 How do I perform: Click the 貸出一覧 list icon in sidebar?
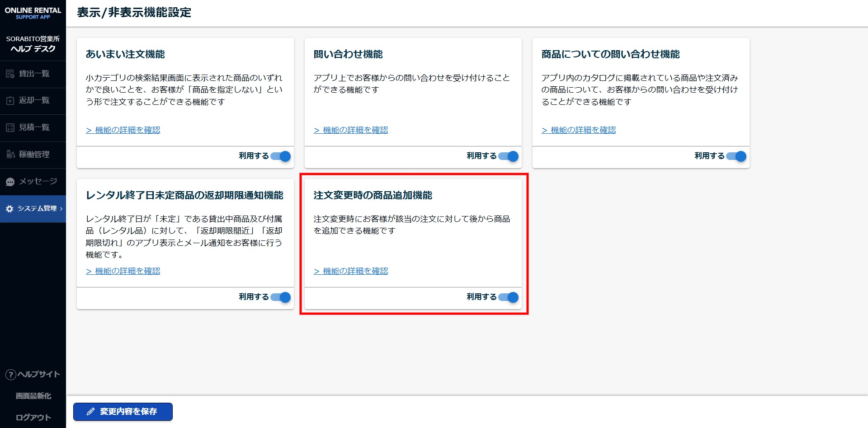(x=10, y=74)
